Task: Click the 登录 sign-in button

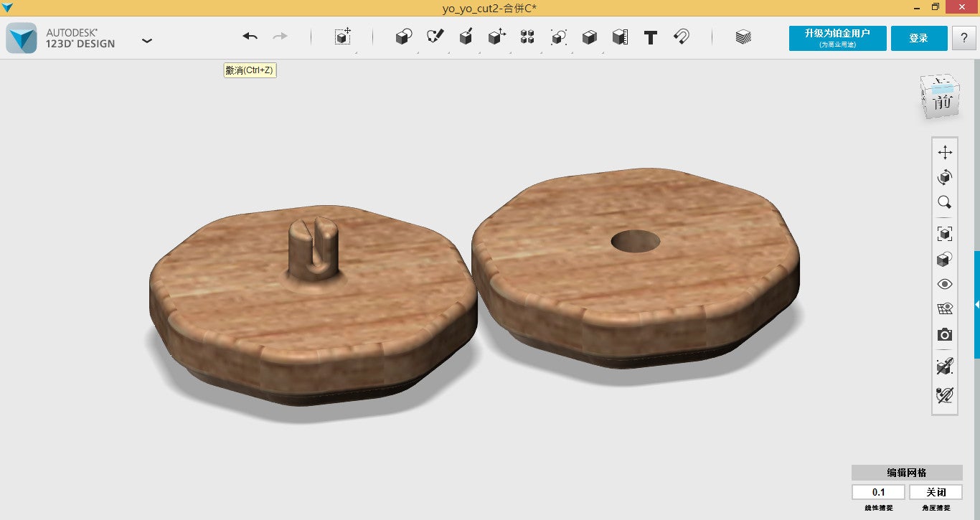Action: tap(919, 38)
